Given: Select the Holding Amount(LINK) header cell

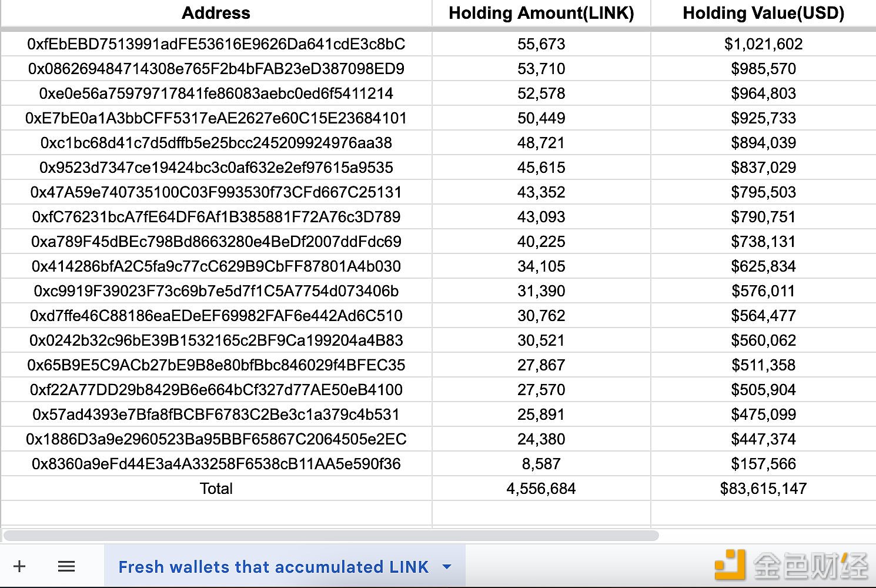Looking at the screenshot, I should coord(541,13).
